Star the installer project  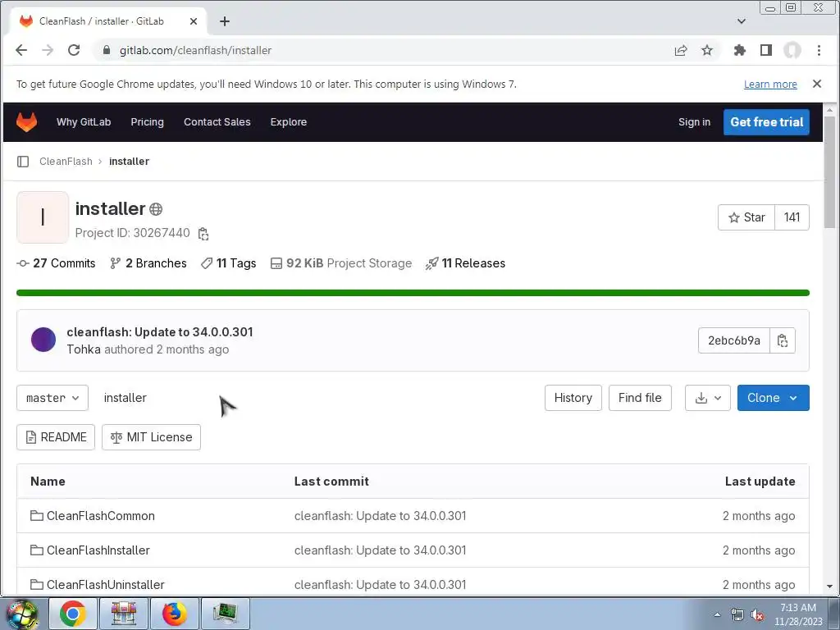pyautogui.click(x=746, y=217)
